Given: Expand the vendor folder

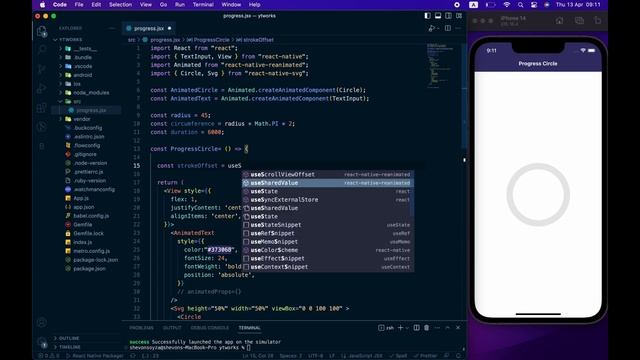Looking at the screenshot, I should coord(82,119).
